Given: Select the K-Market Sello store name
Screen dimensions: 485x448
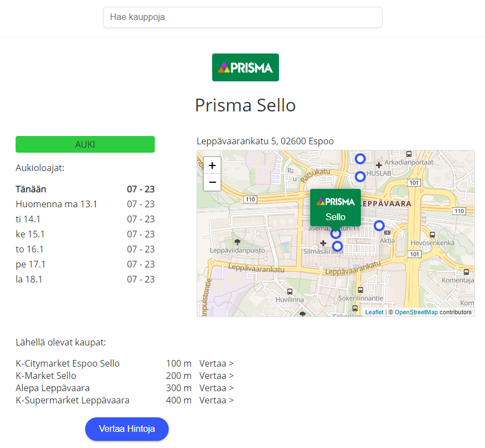Looking at the screenshot, I should (x=46, y=376).
